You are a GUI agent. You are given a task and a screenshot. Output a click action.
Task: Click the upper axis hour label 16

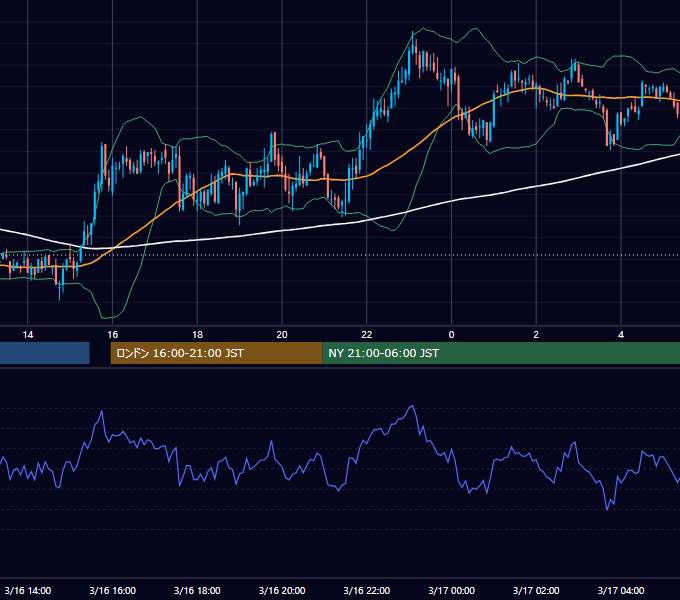tap(112, 335)
